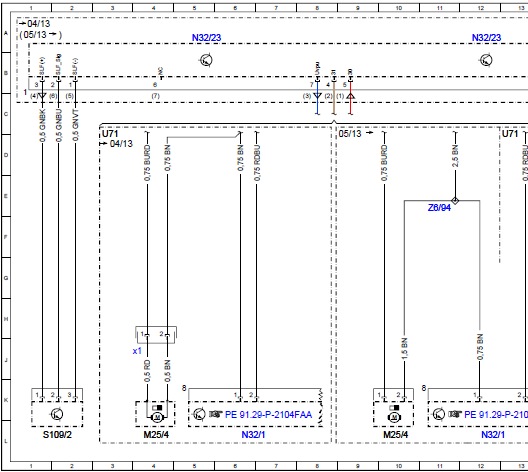Screen dimensions: 528x472
Task: Open the PE 91.29-P-2104FAA document link
Action: 268,414
